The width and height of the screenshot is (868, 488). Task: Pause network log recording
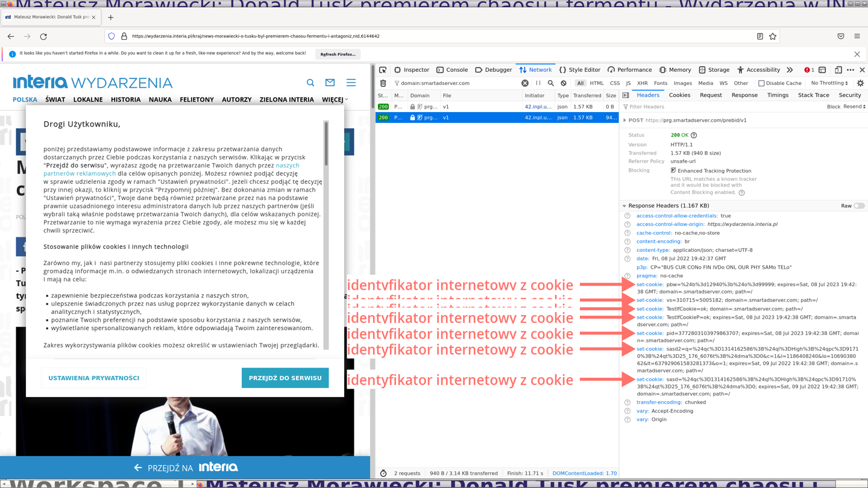click(x=538, y=83)
